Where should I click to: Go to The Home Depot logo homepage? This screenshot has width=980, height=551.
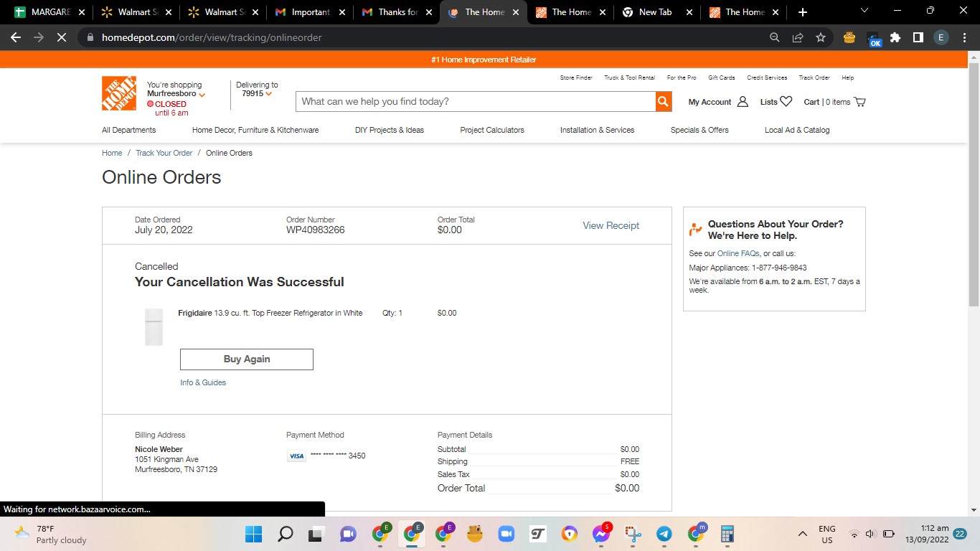pyautogui.click(x=119, y=93)
